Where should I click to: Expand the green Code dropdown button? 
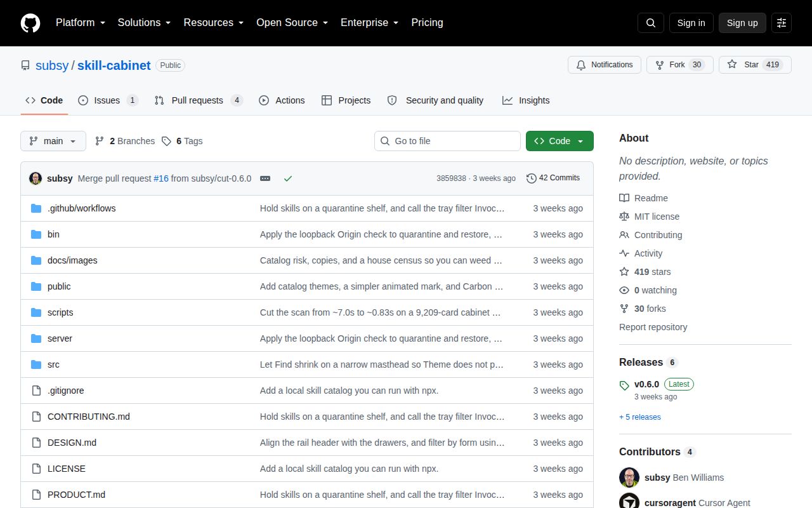coord(560,141)
